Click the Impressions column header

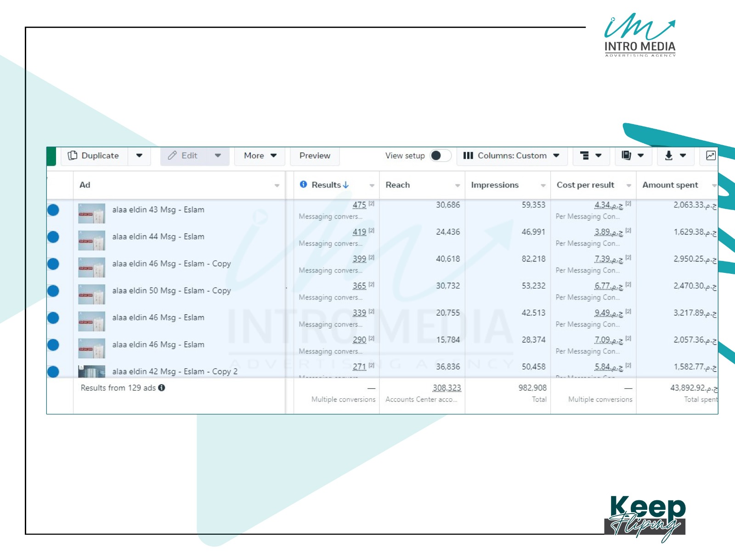495,185
